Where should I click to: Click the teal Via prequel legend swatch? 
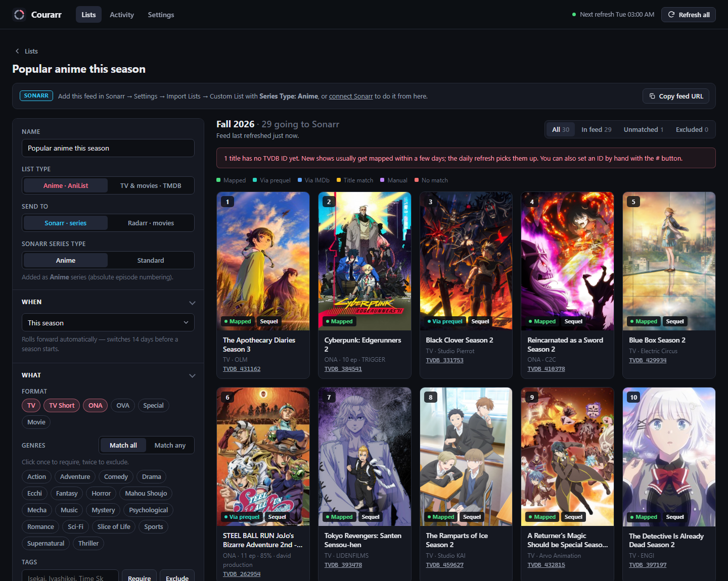coord(255,180)
